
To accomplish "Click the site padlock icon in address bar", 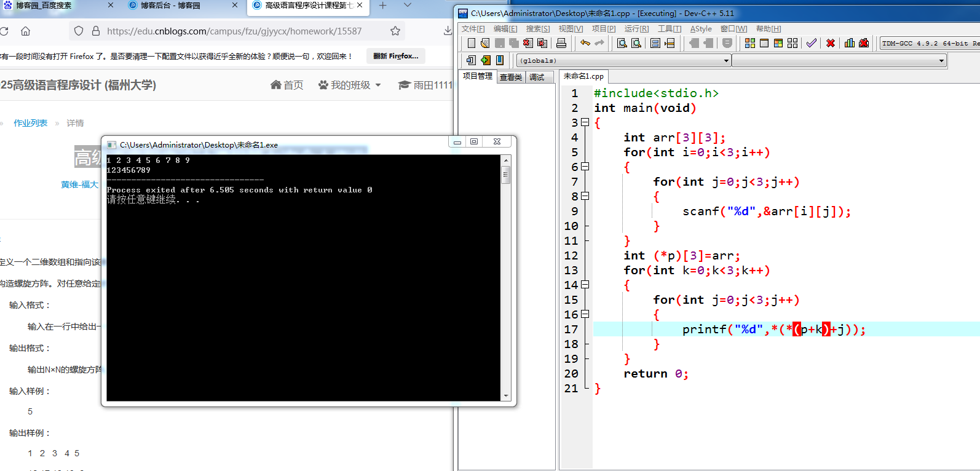I will pos(96,31).
